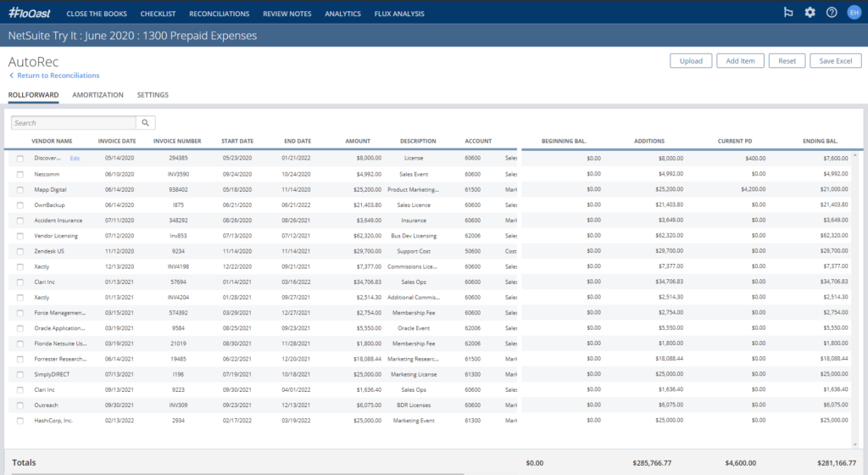The height and width of the screenshot is (475, 868).
Task: Switch to the Rollforward tab
Action: [x=33, y=95]
